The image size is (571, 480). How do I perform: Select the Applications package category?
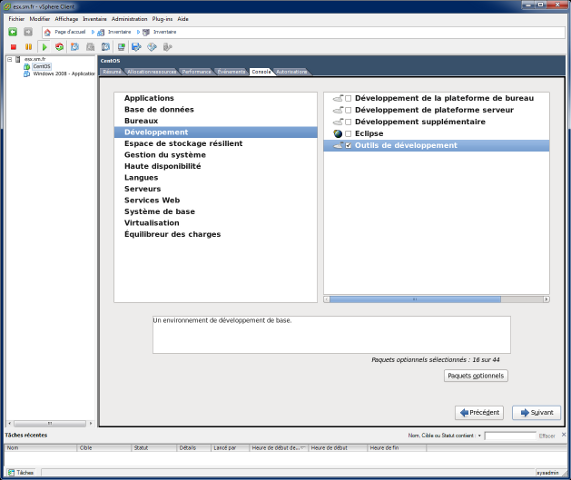pyautogui.click(x=149, y=98)
